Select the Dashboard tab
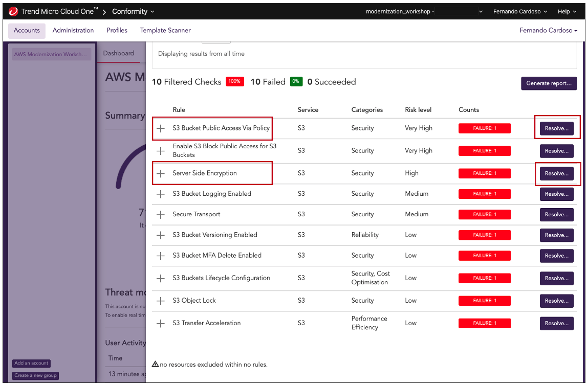588x385 pixels. (119, 54)
